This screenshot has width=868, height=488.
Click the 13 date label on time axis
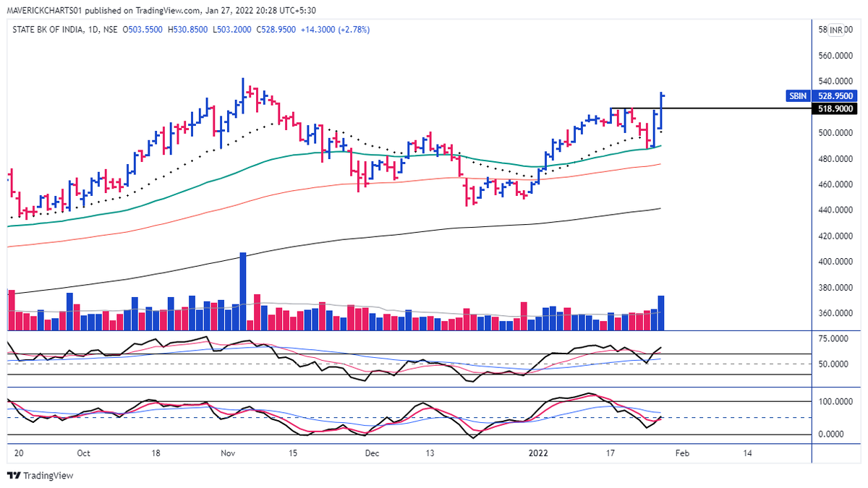429,453
